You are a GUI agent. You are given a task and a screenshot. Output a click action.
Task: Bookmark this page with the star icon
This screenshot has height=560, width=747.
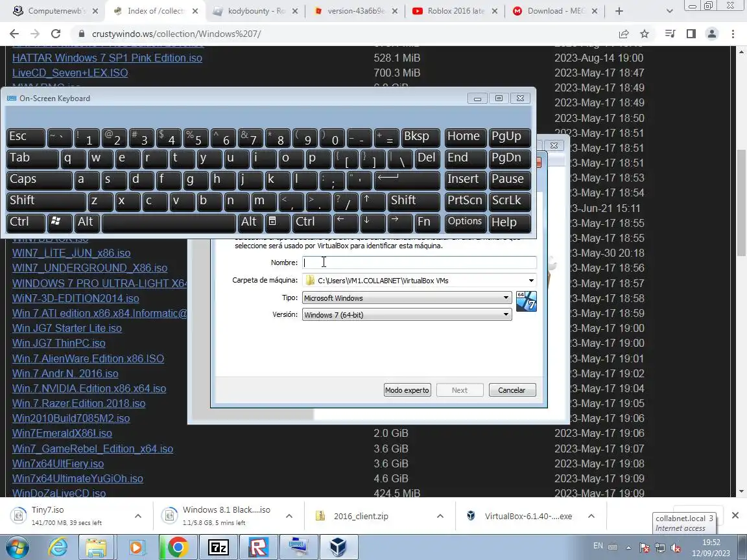pyautogui.click(x=645, y=34)
